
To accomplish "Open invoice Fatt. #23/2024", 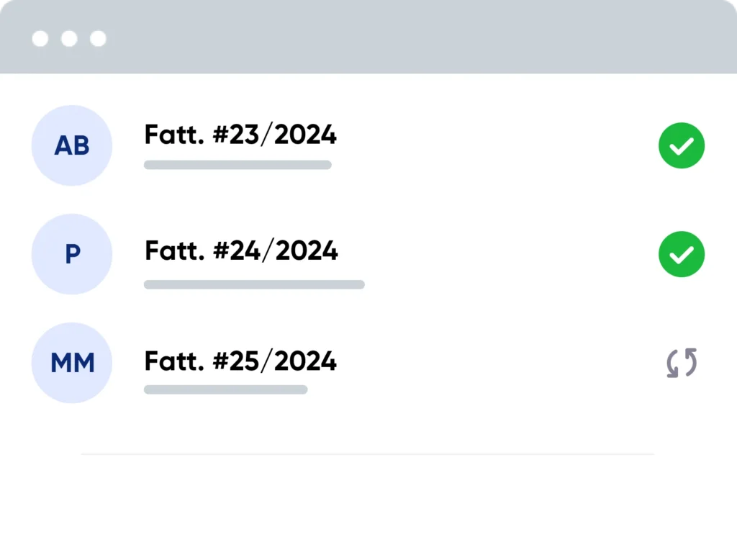I will click(x=240, y=135).
